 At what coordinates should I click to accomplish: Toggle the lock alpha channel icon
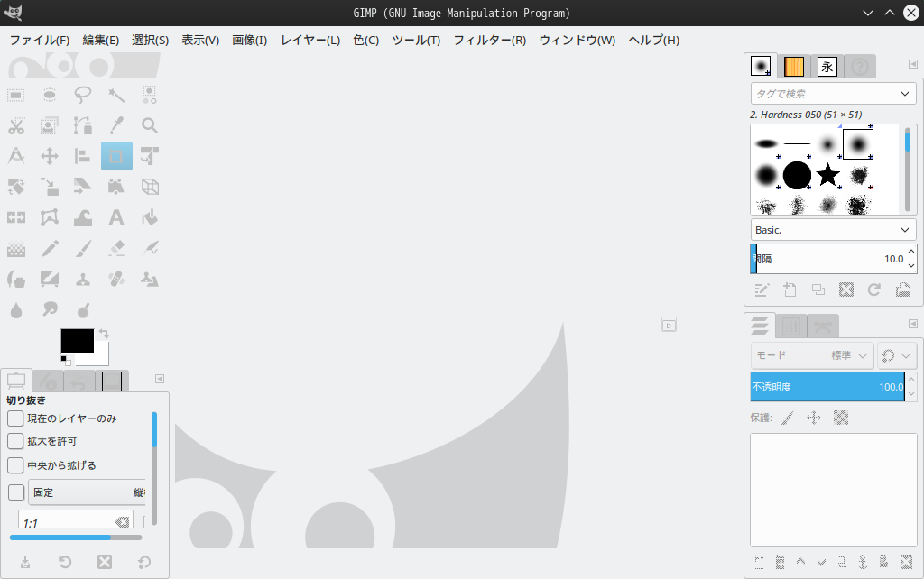click(841, 418)
